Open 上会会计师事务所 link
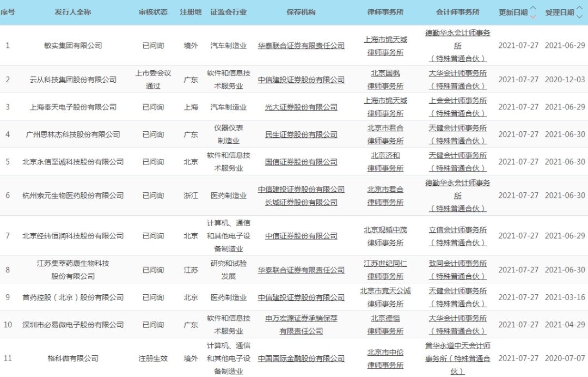 457,107
